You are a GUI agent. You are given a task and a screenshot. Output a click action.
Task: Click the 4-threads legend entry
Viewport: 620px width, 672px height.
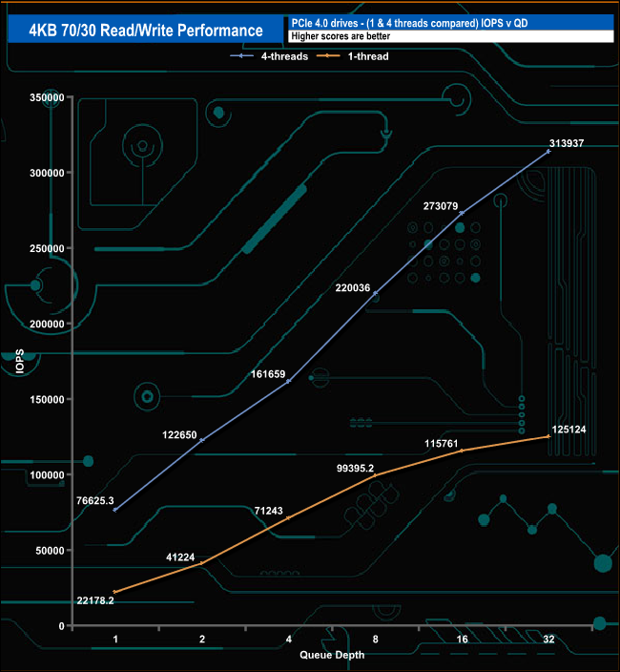269,56
